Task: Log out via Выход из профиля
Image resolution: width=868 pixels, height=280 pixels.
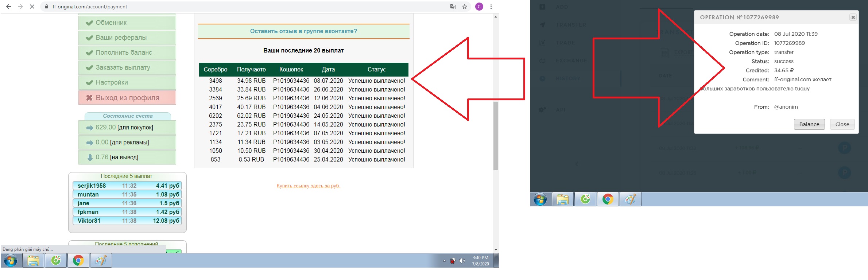Action: click(x=127, y=98)
